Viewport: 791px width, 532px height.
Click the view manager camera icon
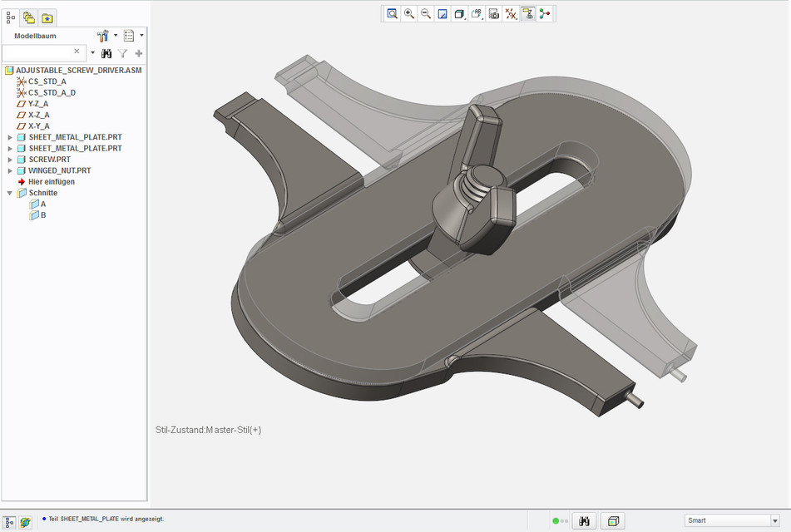tap(494, 13)
